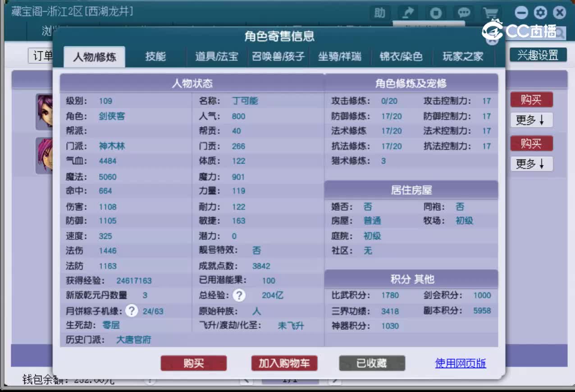This screenshot has height=392, width=575.
Task: Expand the top 更多 options list
Action: point(531,121)
